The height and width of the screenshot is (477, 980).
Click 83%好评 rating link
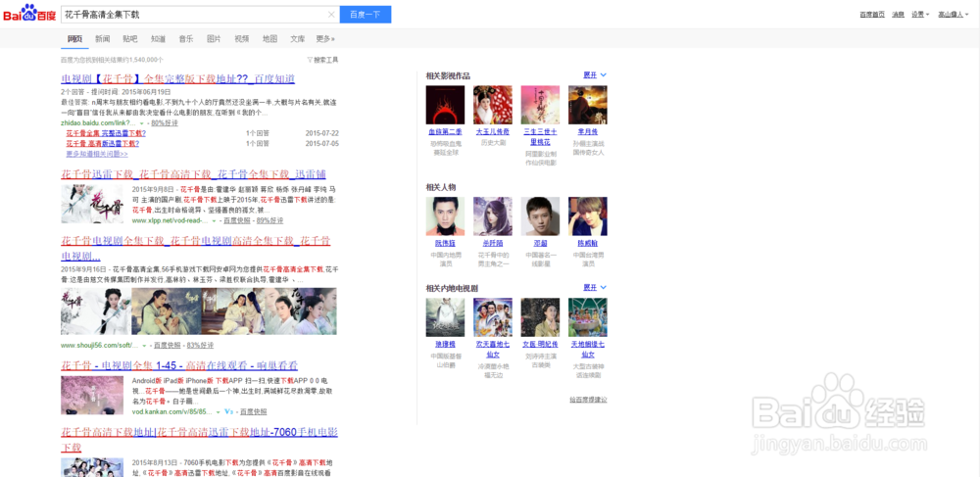tap(200, 346)
